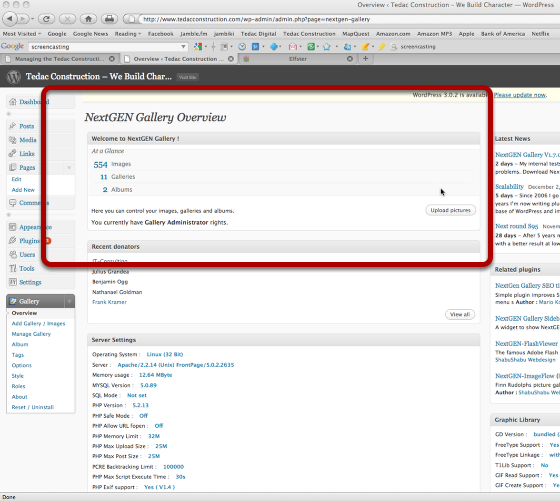Click the star bookmark icon in Google toolbar
Screen dimensions: 560x501
[x=326, y=46]
